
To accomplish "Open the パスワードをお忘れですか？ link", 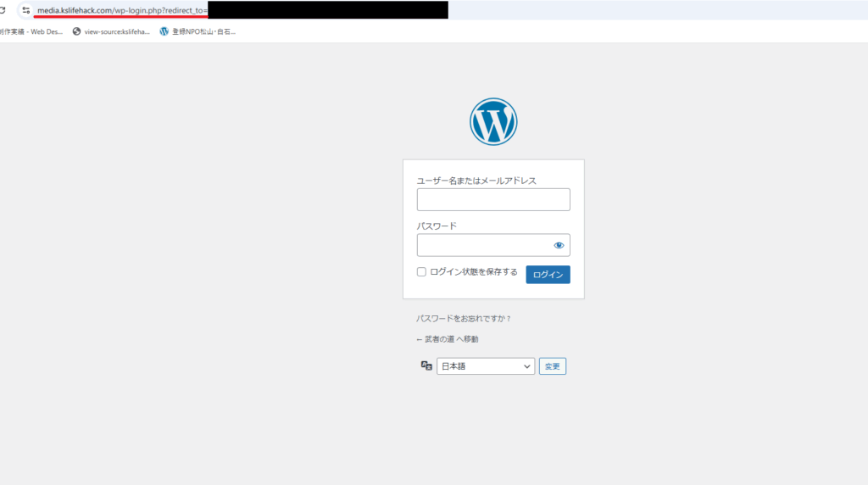I will tap(464, 318).
